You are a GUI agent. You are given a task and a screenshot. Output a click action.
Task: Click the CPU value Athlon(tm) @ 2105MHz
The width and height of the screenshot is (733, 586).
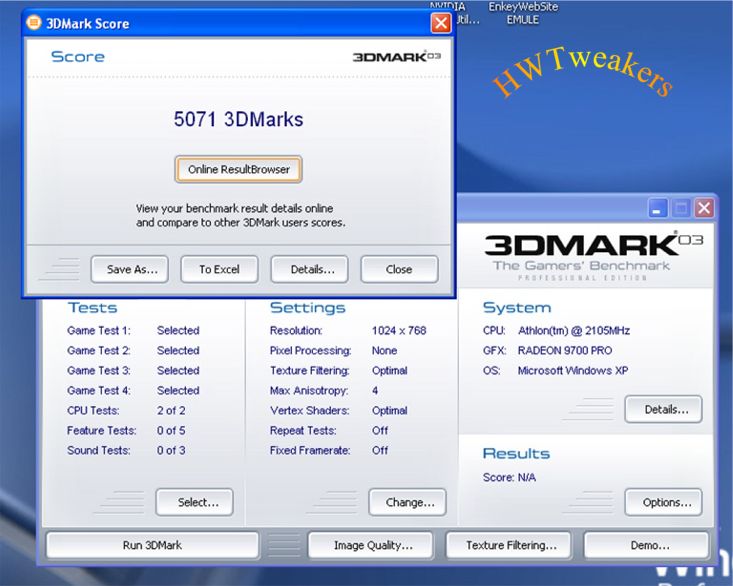pos(574,330)
